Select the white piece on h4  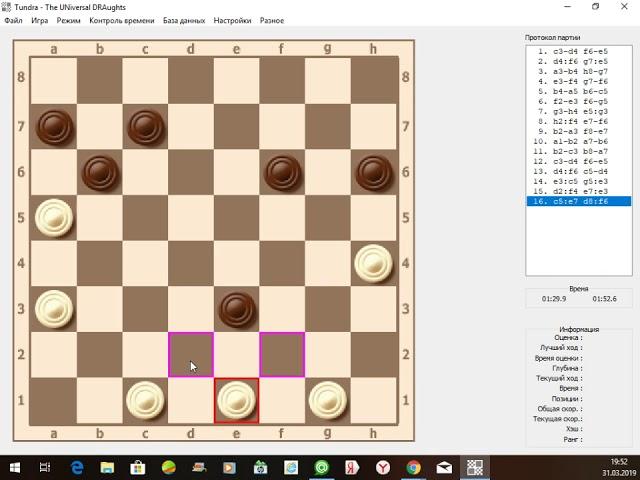point(373,264)
